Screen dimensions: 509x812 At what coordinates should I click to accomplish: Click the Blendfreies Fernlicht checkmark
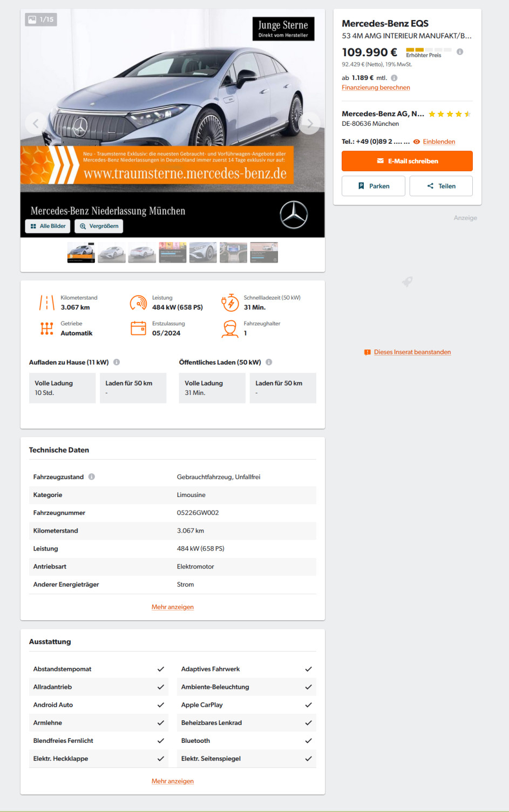tap(160, 741)
